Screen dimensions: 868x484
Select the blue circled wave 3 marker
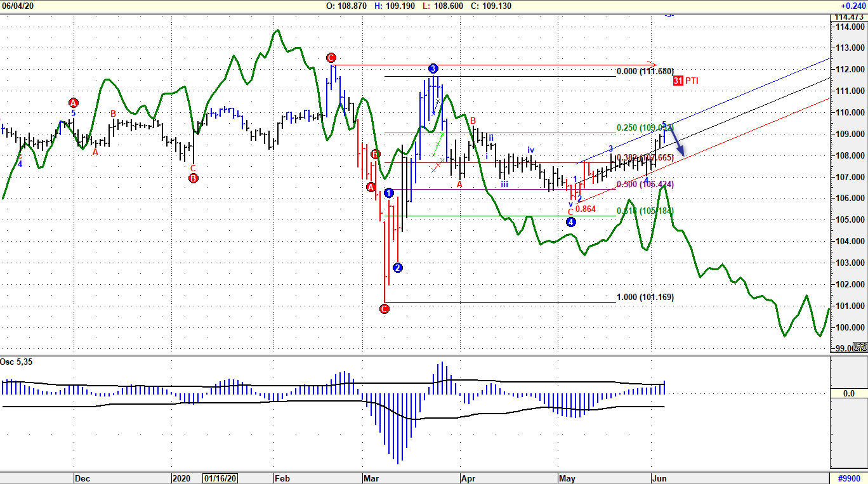[x=433, y=69]
